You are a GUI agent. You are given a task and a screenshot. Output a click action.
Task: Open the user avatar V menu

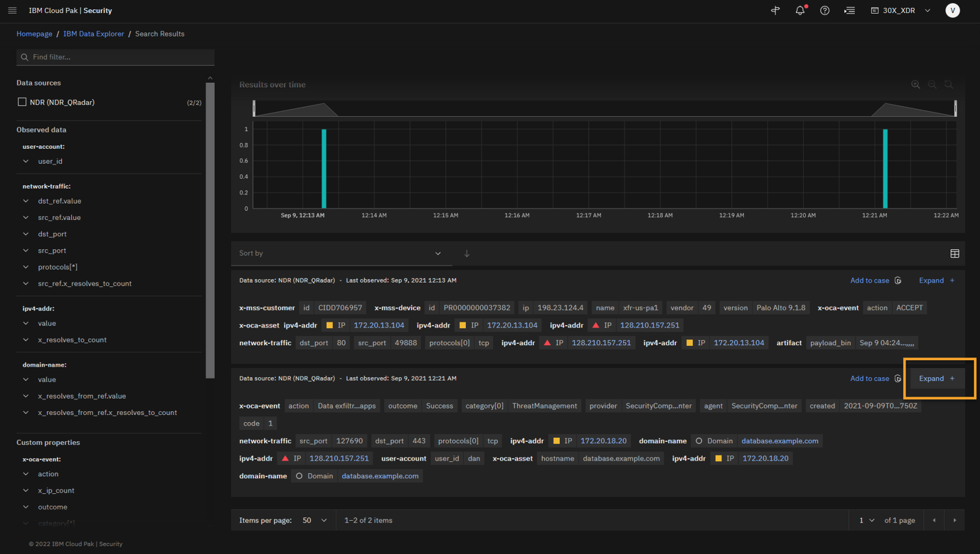953,10
